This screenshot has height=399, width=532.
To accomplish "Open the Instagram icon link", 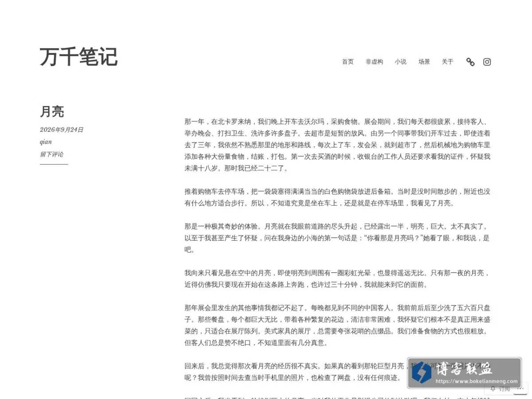I will click(487, 62).
